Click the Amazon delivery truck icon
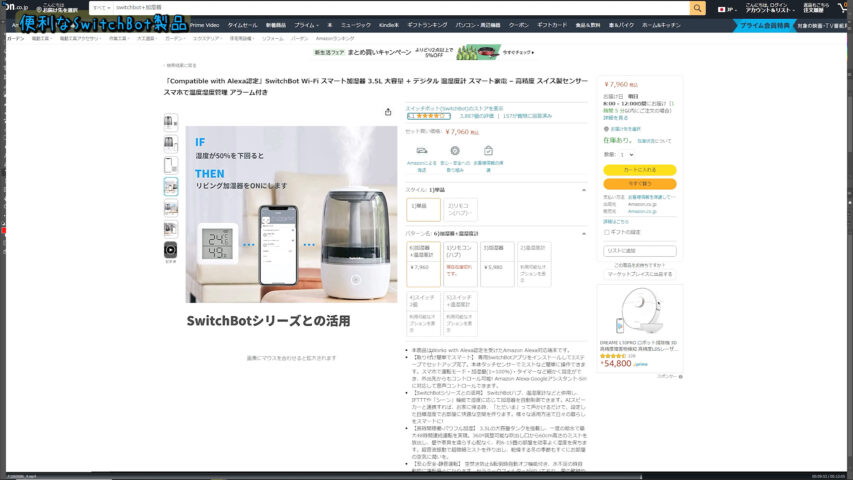Screen dimensions: 853x480 pyautogui.click(x=421, y=151)
